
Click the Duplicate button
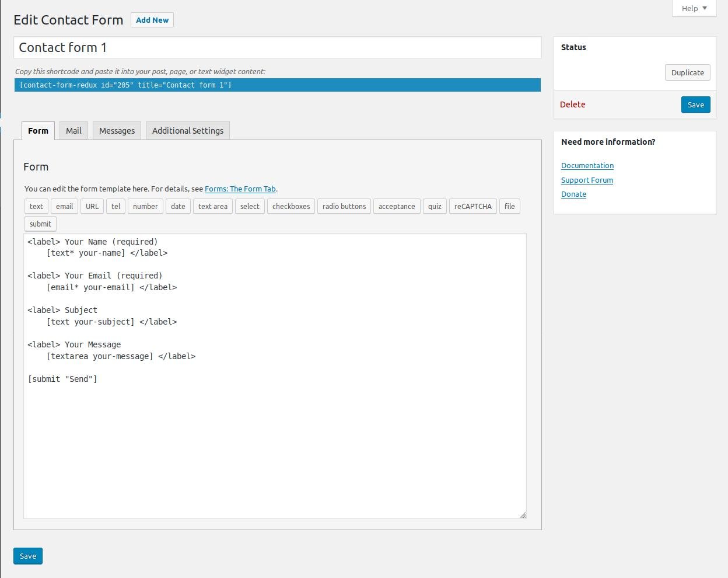click(x=688, y=73)
